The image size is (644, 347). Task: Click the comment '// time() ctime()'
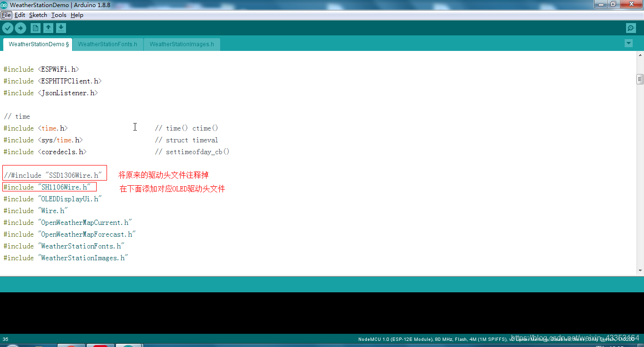[x=186, y=128]
